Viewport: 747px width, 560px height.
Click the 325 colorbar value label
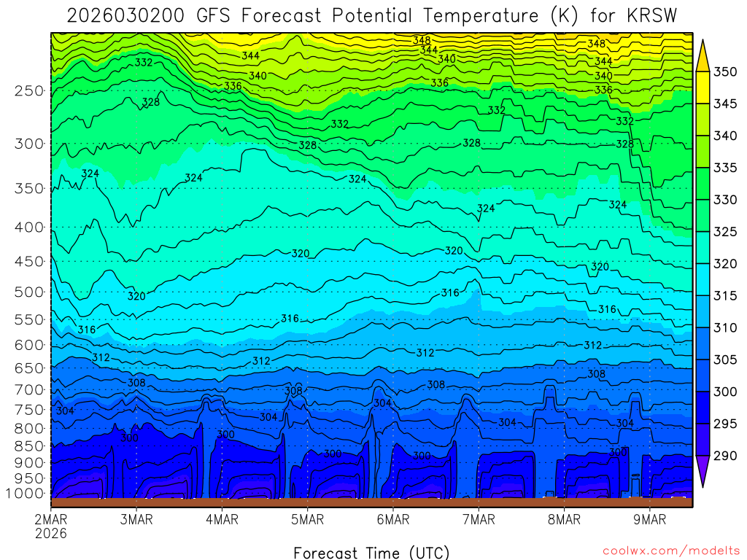[x=724, y=231]
